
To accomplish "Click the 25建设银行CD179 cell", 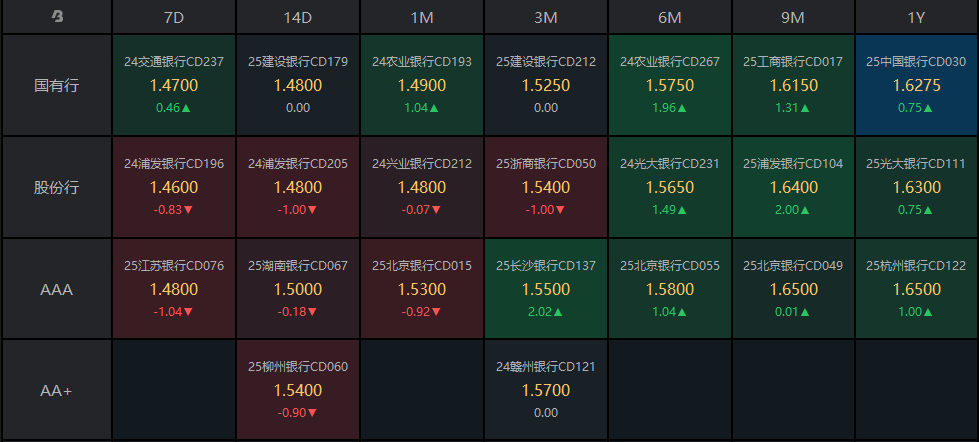I will (298, 85).
